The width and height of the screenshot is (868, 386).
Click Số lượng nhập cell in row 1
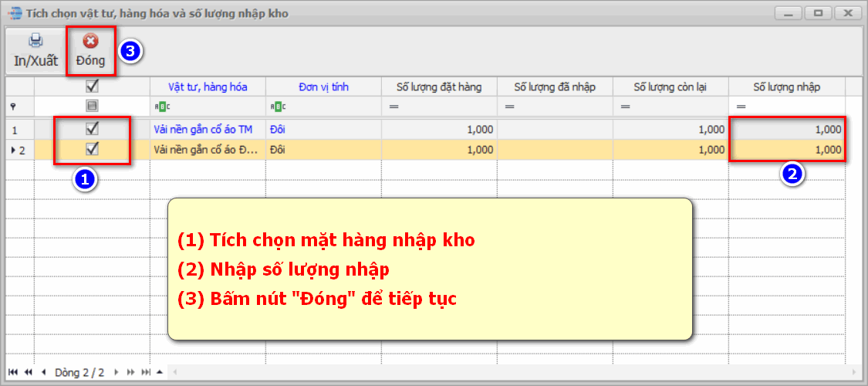[x=787, y=130]
